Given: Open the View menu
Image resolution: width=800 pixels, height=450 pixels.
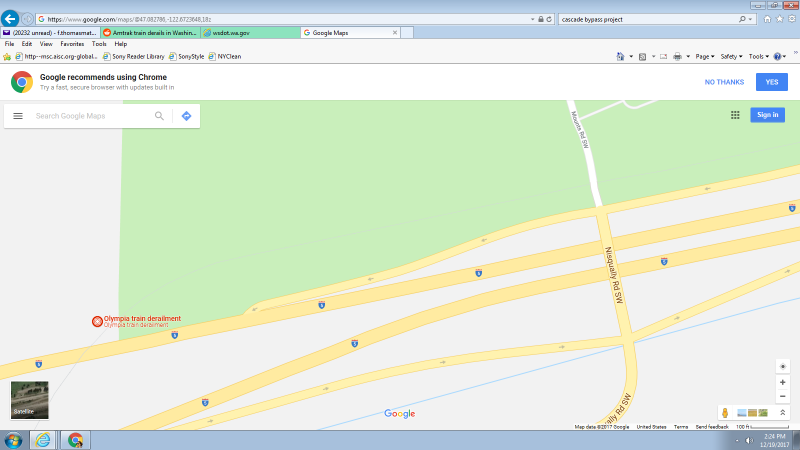Looking at the screenshot, I should click(46, 44).
